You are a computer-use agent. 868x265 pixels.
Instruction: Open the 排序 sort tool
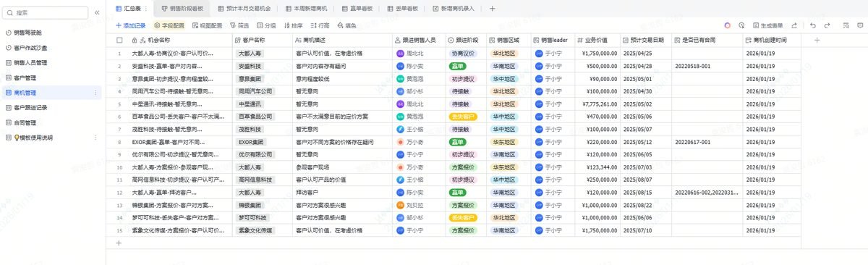pyautogui.click(x=293, y=25)
